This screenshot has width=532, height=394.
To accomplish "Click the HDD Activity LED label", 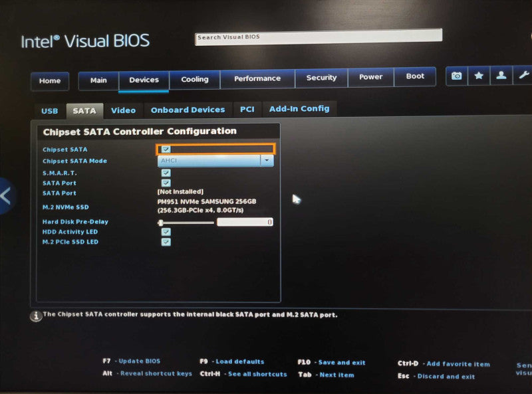I will point(70,232).
